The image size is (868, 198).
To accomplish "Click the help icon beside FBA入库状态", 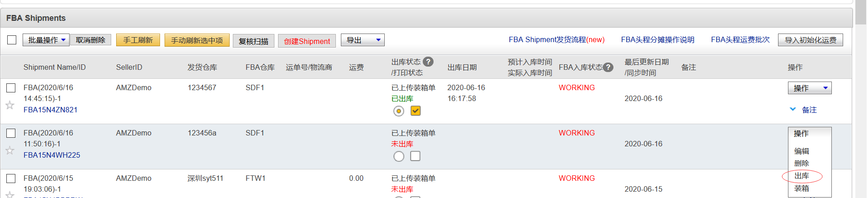I will (609, 67).
